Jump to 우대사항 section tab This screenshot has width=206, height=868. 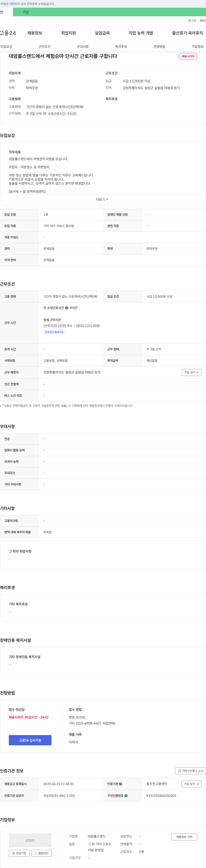coord(83,47)
